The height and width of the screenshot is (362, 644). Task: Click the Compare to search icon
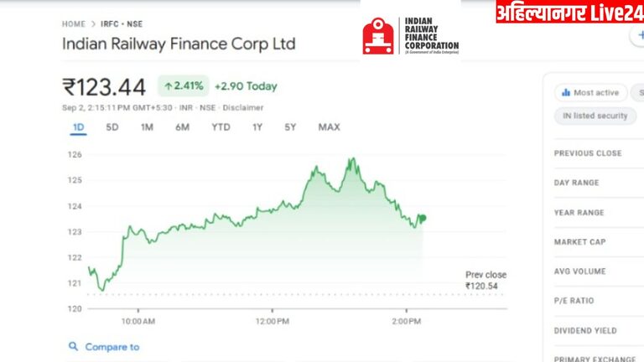(x=74, y=346)
